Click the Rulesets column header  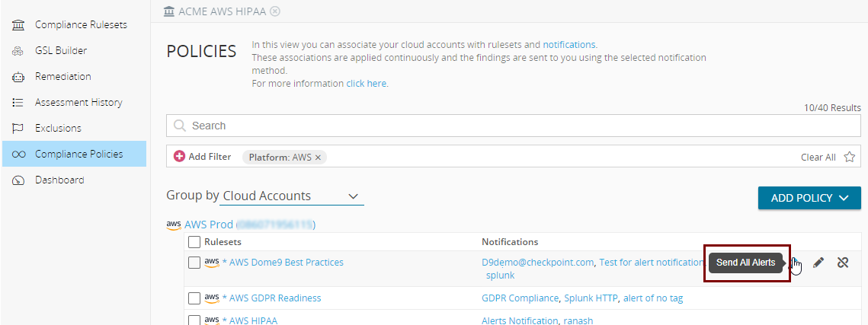223,242
